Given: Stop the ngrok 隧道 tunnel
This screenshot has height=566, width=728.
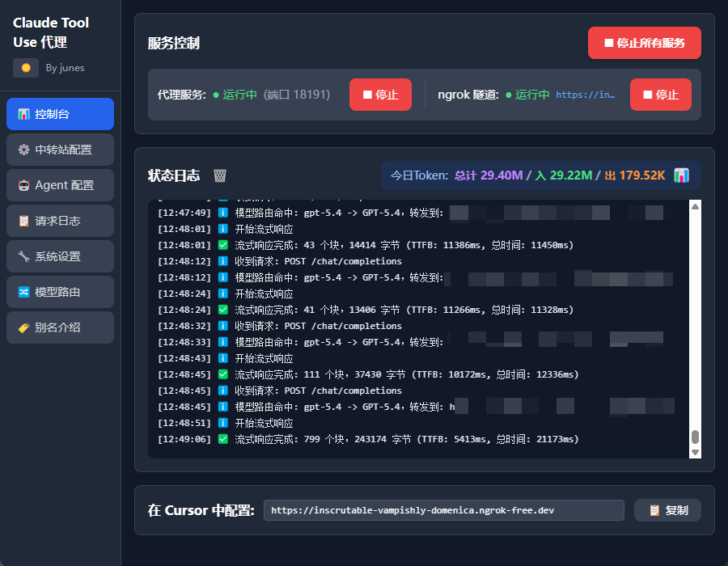Looking at the screenshot, I should [661, 95].
